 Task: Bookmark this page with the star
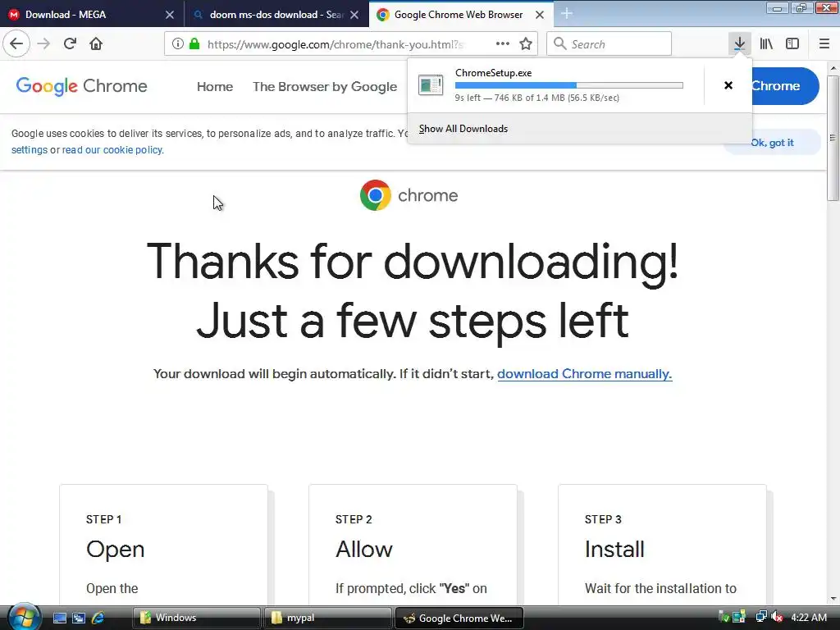(526, 44)
